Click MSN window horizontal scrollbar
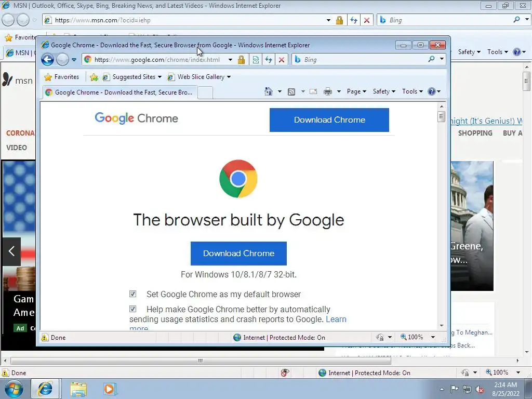532x399 pixels. 201,361
